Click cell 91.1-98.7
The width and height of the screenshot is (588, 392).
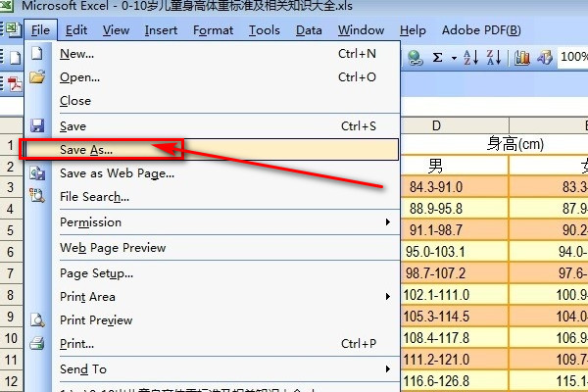click(x=455, y=230)
